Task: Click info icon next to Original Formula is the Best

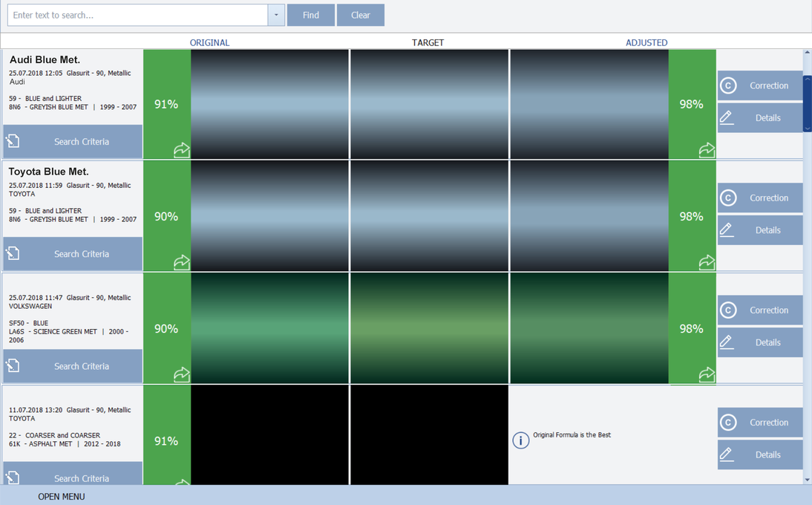Action: pos(520,440)
